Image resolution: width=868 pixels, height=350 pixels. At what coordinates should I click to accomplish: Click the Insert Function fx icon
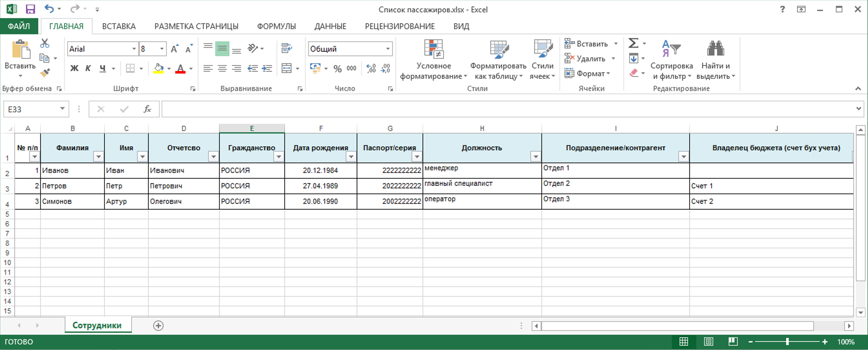click(x=147, y=109)
